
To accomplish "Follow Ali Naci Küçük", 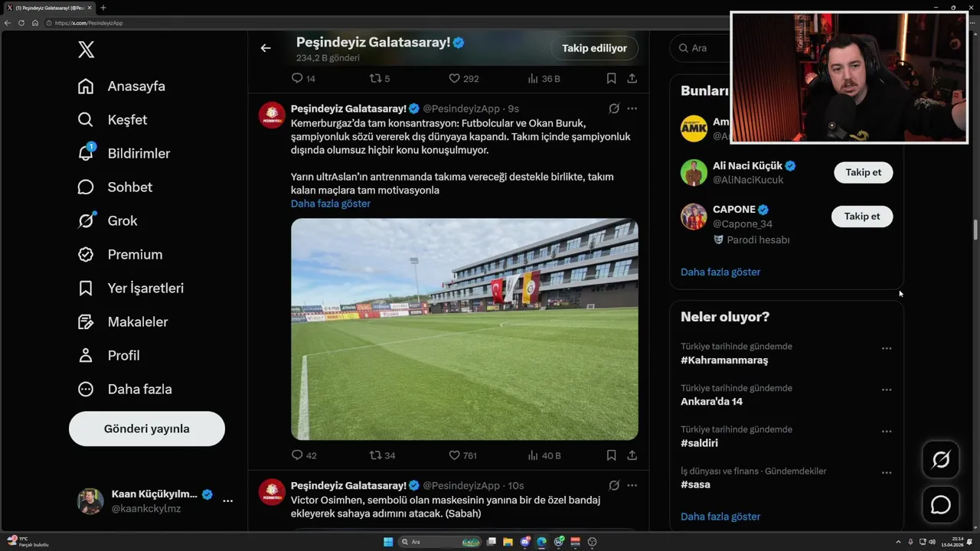I will tap(863, 172).
